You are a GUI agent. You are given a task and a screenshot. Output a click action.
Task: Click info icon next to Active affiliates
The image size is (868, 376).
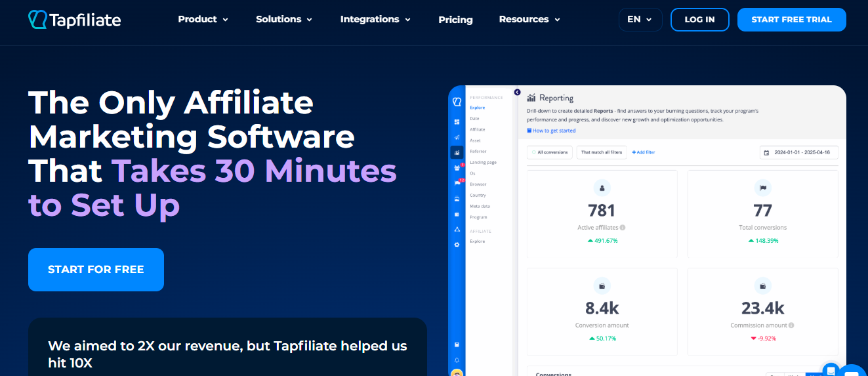pyautogui.click(x=623, y=228)
